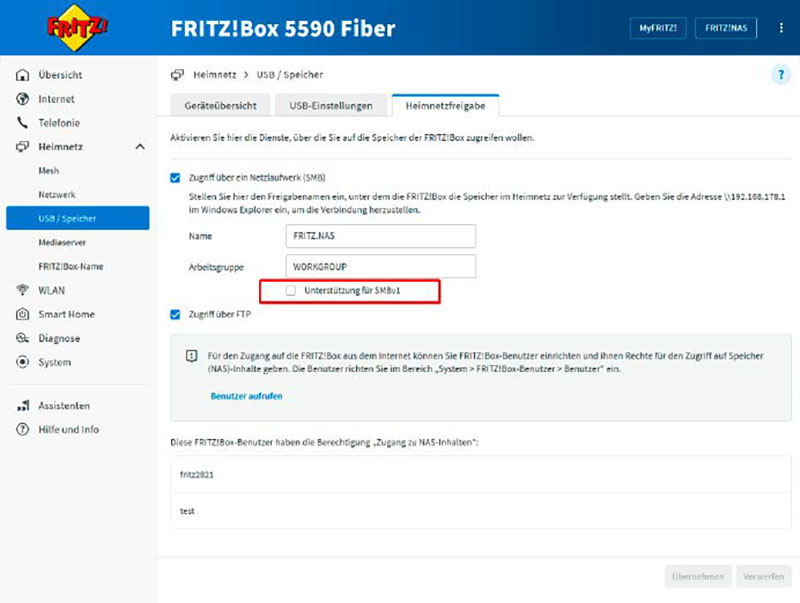Click the Assistenten menu label
The height and width of the screenshot is (603, 800).
click(64, 406)
